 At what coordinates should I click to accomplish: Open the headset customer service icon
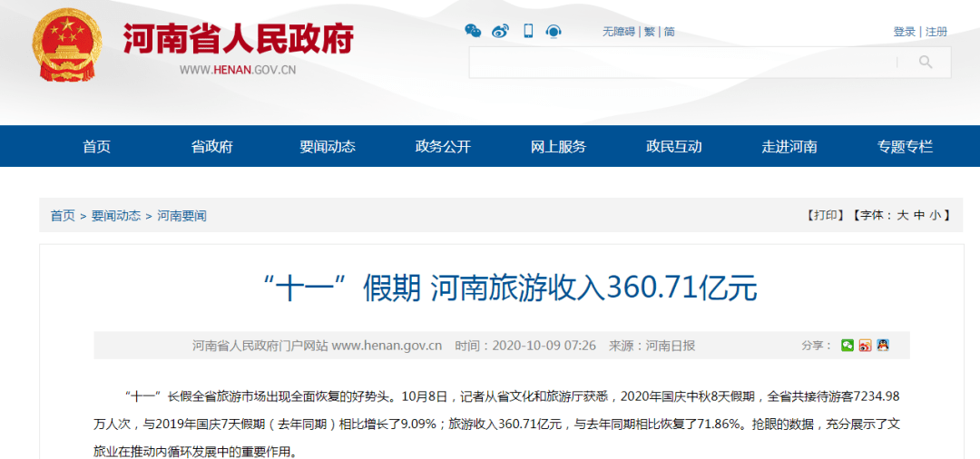(x=554, y=31)
